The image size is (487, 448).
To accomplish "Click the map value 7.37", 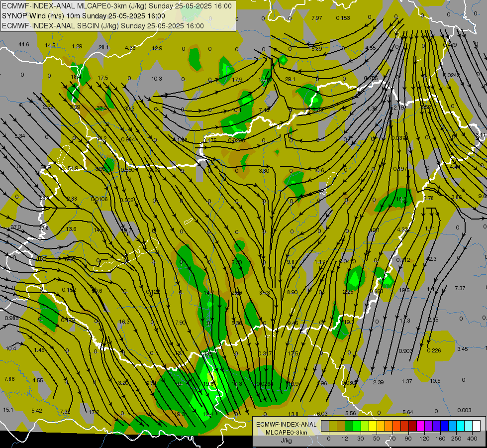I will [x=460, y=289].
